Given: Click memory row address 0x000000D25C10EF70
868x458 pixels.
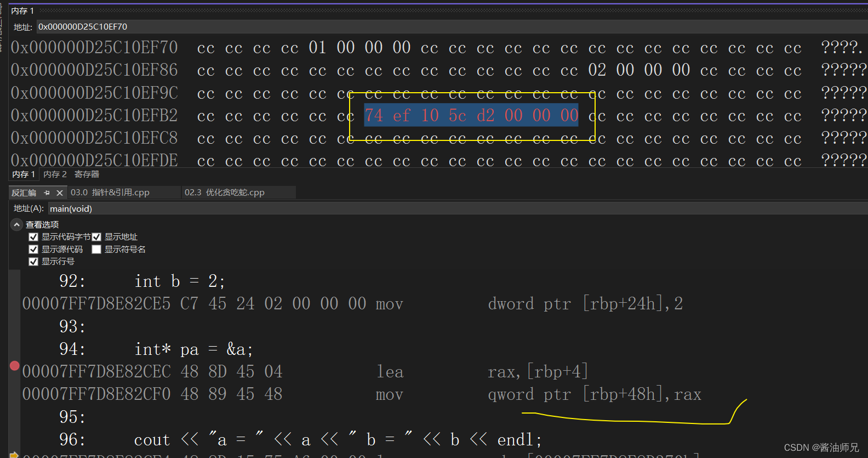Looking at the screenshot, I should 94,48.
